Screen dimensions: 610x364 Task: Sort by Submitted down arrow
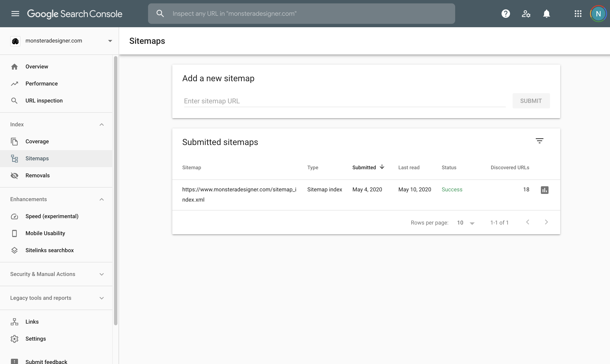pyautogui.click(x=382, y=167)
